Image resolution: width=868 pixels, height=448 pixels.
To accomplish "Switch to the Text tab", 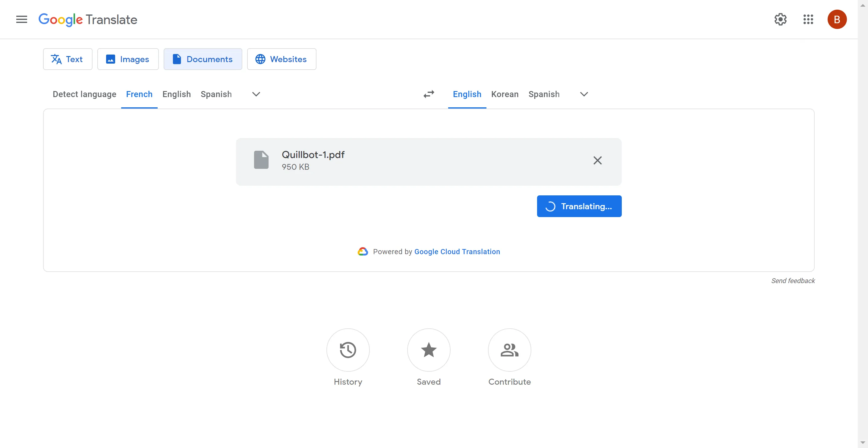I will pos(68,59).
